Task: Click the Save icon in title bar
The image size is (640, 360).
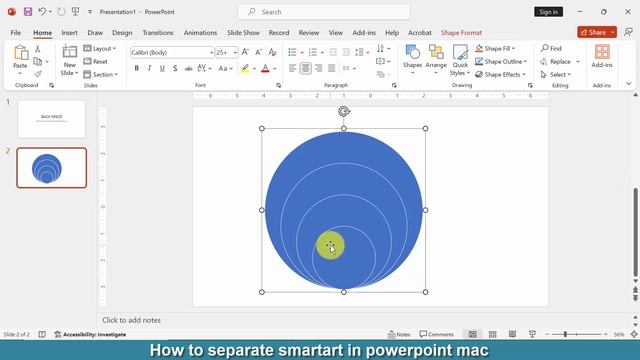Action: (28, 12)
